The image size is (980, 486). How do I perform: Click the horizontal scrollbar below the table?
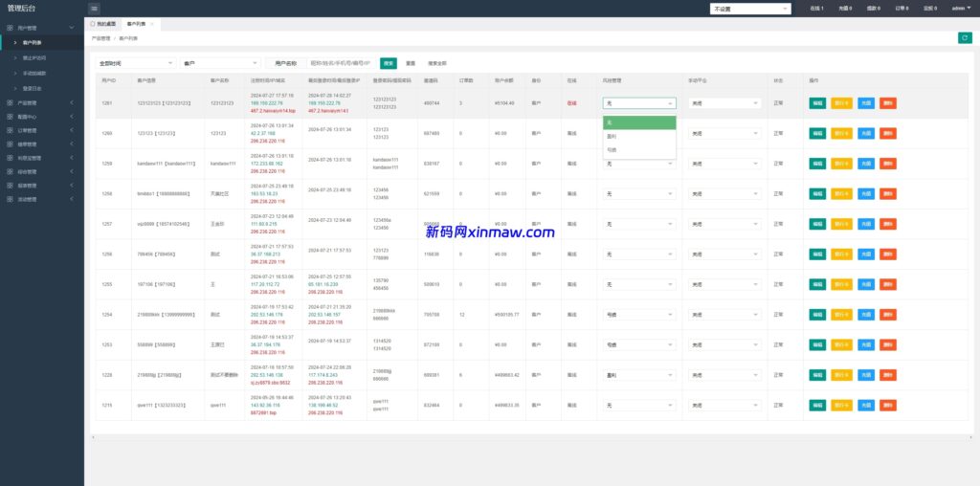[479, 437]
